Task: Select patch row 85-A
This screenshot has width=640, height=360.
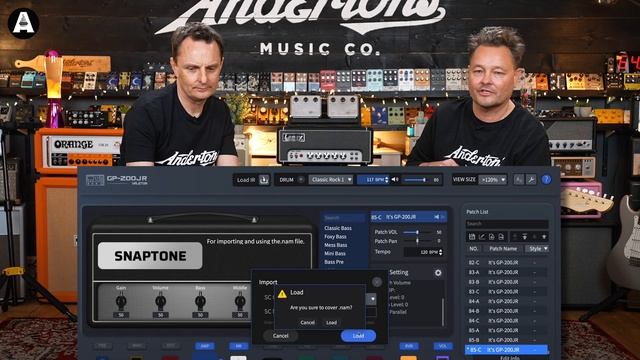Action: (506, 330)
